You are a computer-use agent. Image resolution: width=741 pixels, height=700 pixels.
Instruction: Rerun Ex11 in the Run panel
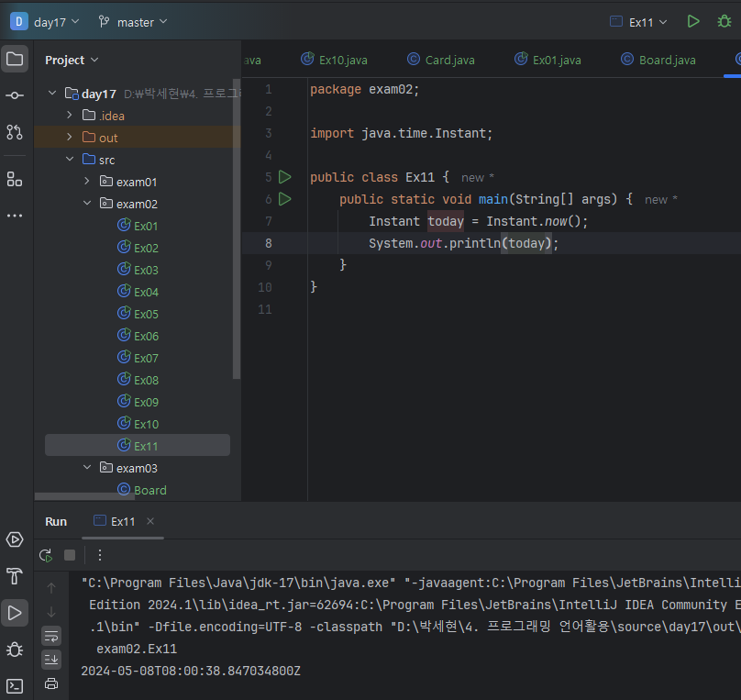pos(46,555)
